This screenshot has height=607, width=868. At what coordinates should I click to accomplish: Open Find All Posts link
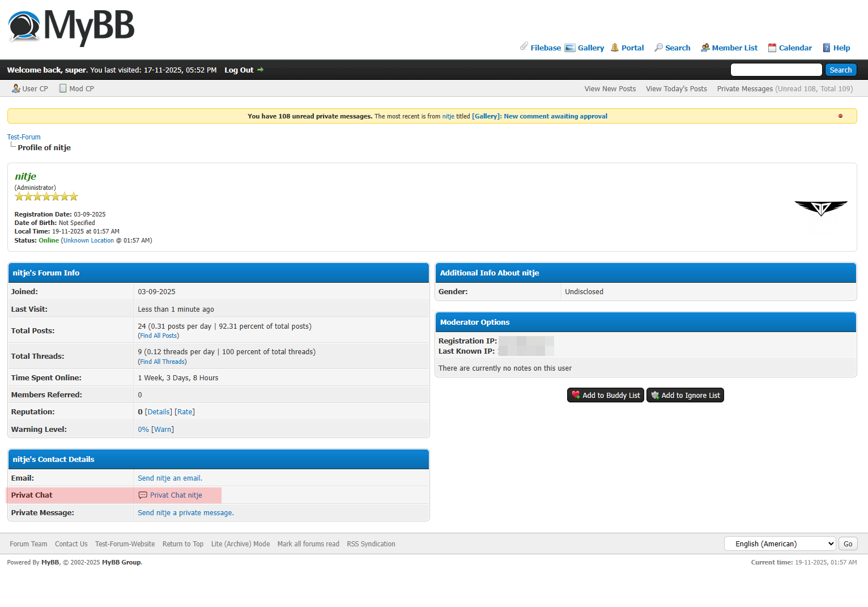pyautogui.click(x=159, y=336)
